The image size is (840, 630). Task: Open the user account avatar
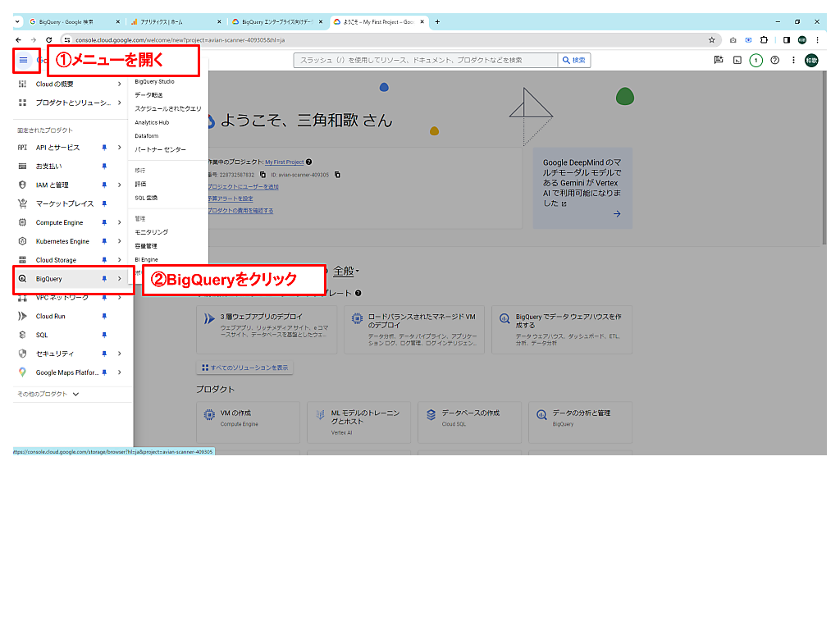(x=811, y=61)
